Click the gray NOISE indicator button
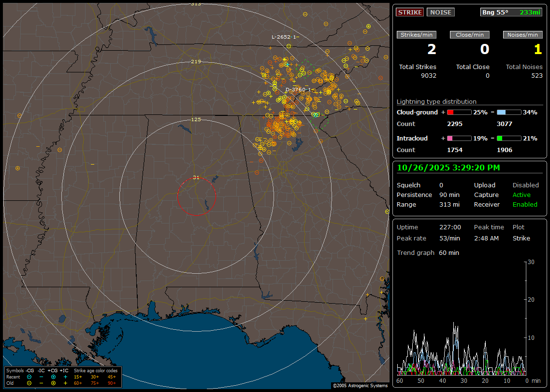 (440, 12)
